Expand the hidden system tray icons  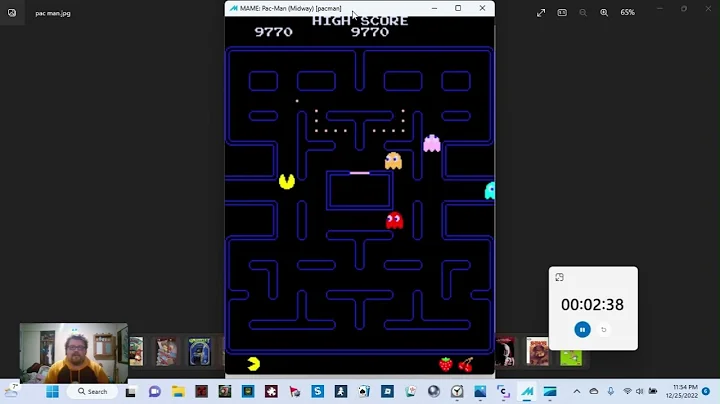click(577, 392)
